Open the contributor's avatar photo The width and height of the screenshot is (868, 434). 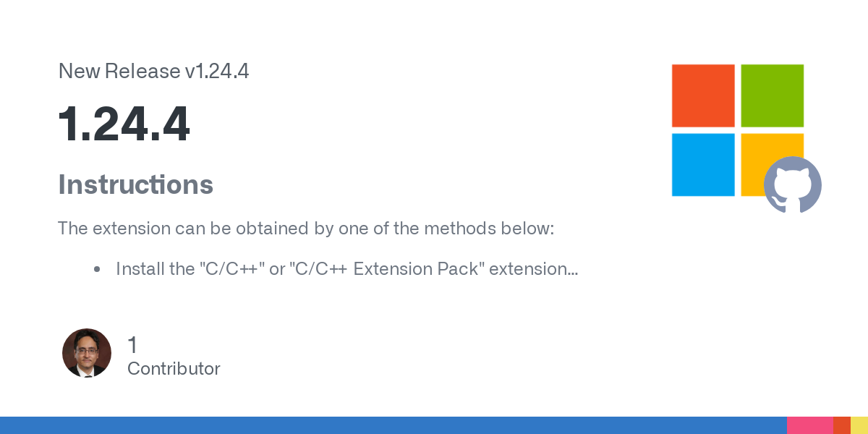tap(87, 353)
